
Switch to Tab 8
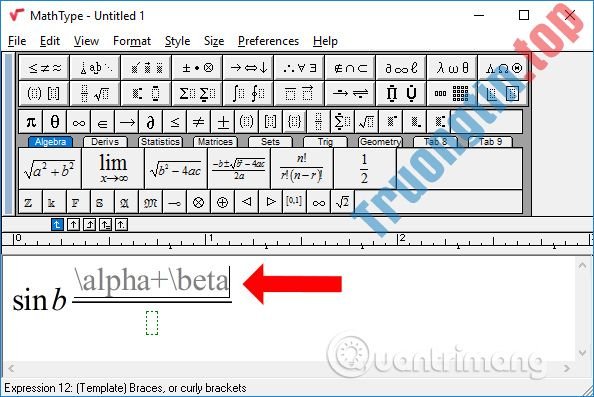435,142
